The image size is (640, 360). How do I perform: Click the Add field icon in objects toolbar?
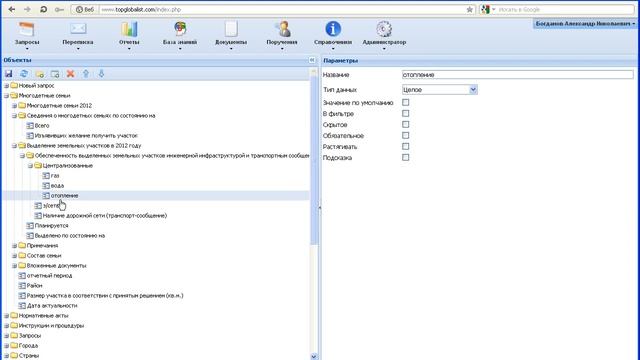point(55,73)
